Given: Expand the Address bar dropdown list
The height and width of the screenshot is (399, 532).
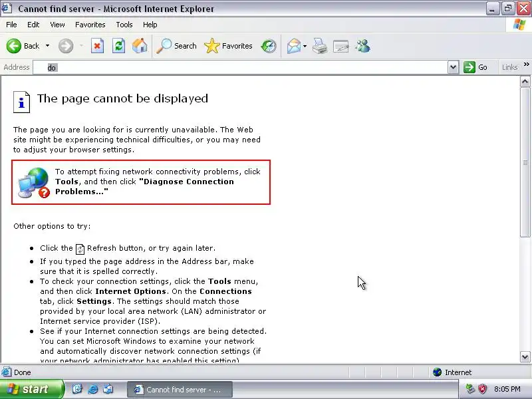Looking at the screenshot, I should [x=453, y=68].
